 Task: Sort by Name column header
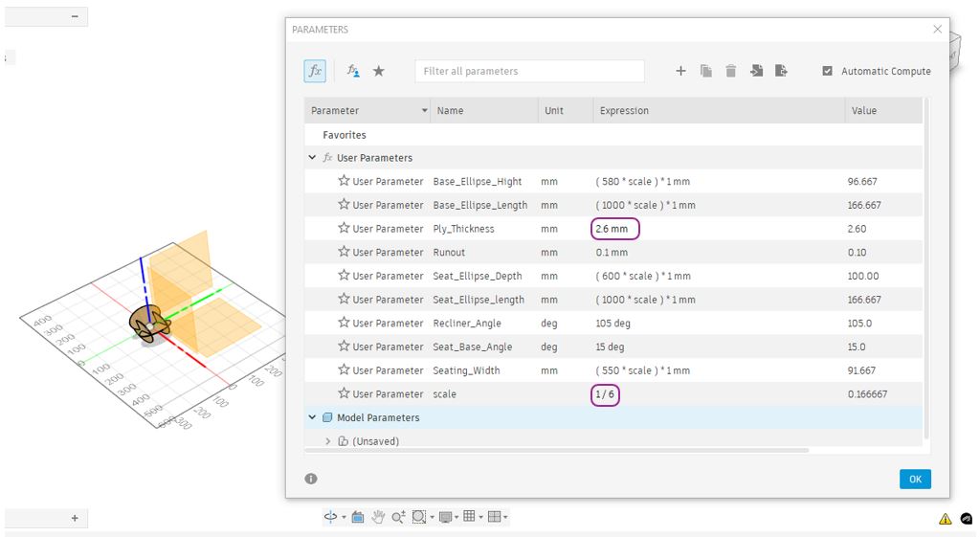pos(483,111)
